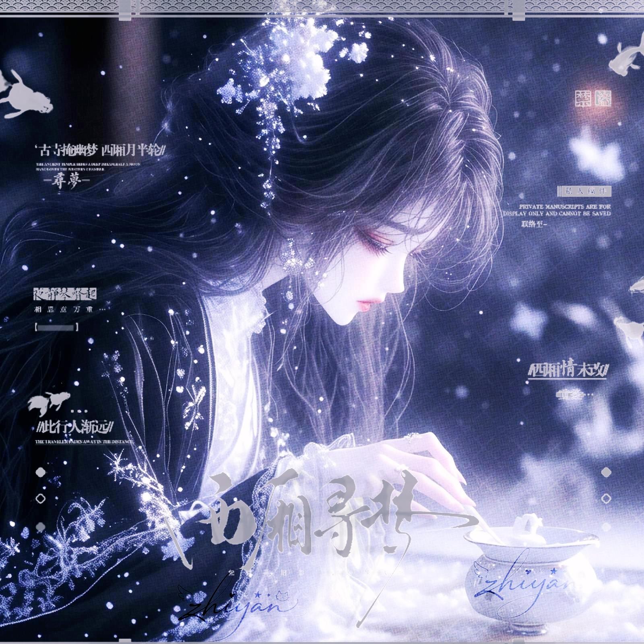The height and width of the screenshot is (644, 644).
Task: Click the bracketed gray bar below '相思意万重'
Action: [x=56, y=328]
